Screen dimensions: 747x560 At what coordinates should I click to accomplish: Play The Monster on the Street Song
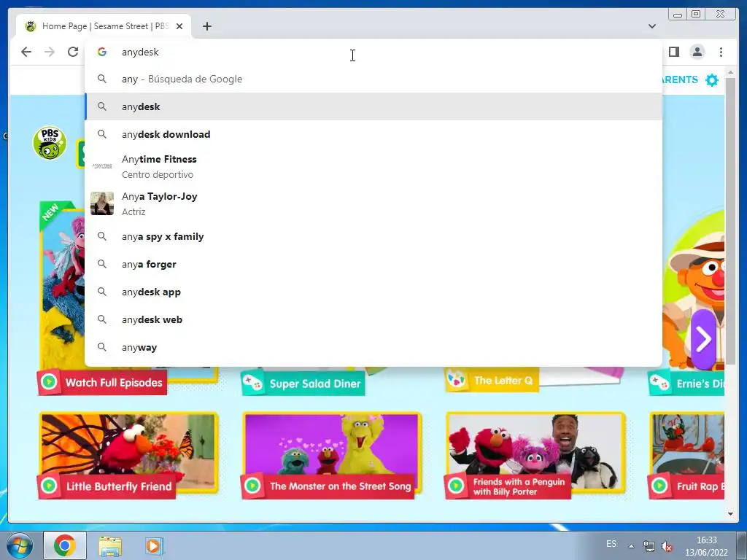click(x=332, y=455)
